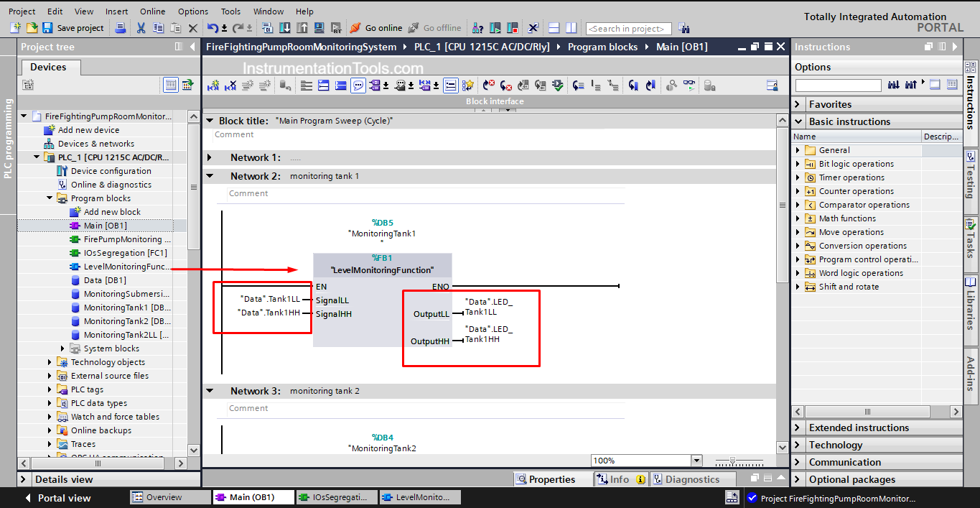Toggle details overview view in project tree
This screenshot has width=980, height=508.
pos(170,85)
